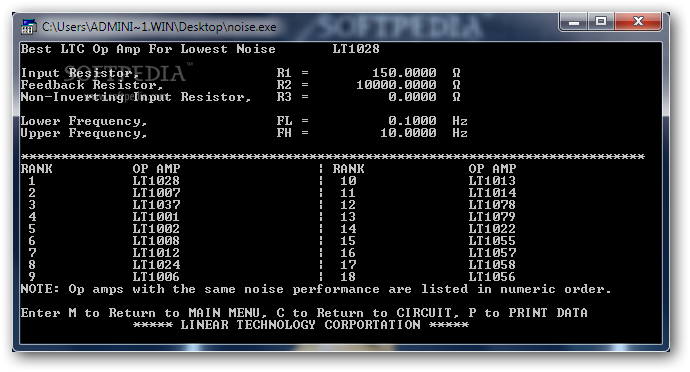Click rank 17 op amp LT1058

(492, 265)
